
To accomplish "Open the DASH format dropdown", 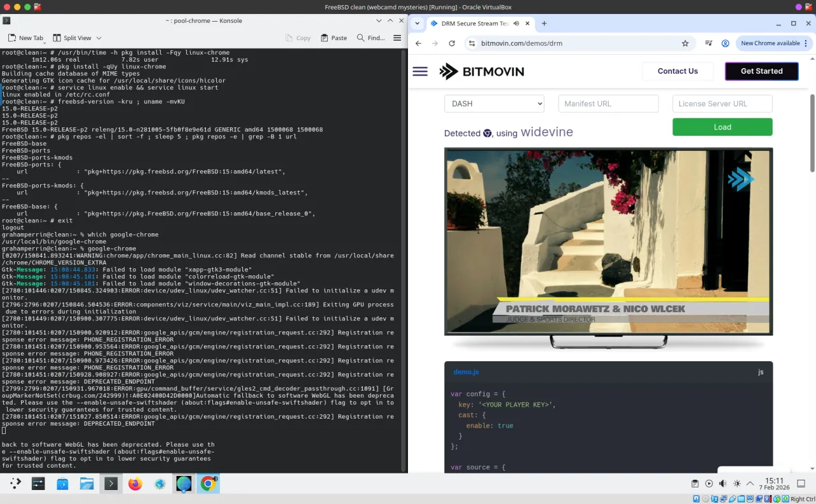I will tap(494, 103).
